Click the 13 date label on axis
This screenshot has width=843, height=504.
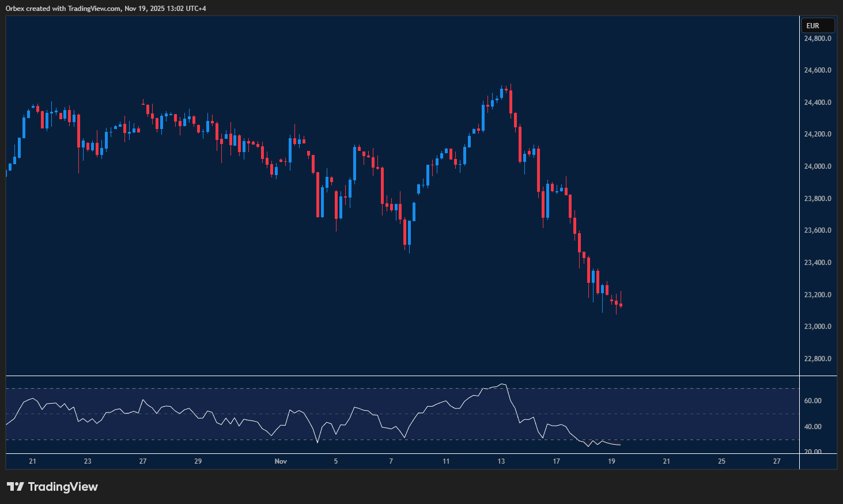[501, 461]
